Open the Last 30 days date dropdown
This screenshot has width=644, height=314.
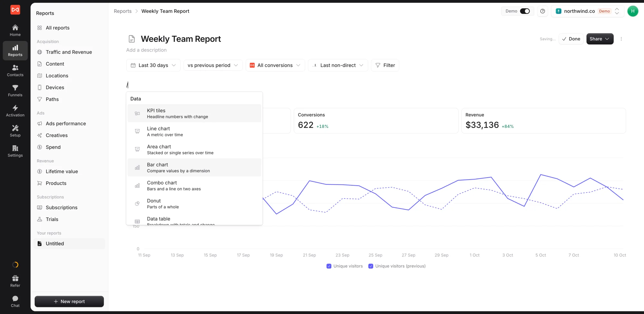coord(153,65)
